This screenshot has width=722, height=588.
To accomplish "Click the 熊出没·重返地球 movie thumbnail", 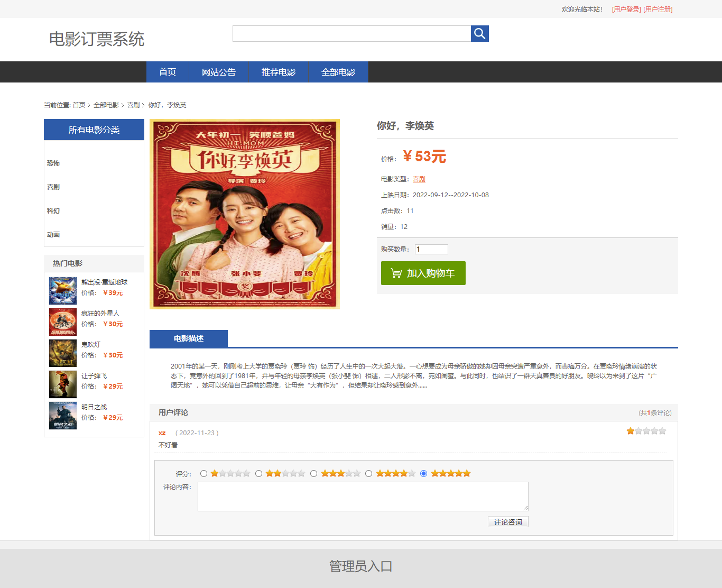I will point(62,290).
